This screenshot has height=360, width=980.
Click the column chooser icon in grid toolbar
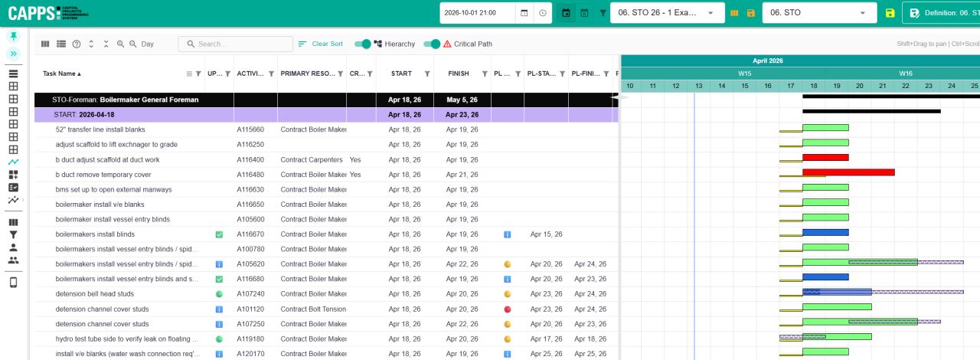45,44
